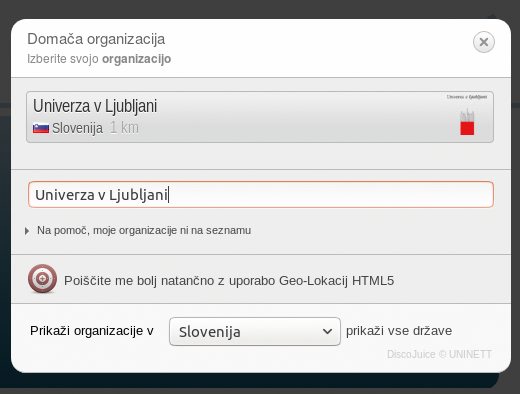This screenshot has height=394, width=520.
Task: Click the geo-location target icon
Action: (42, 279)
